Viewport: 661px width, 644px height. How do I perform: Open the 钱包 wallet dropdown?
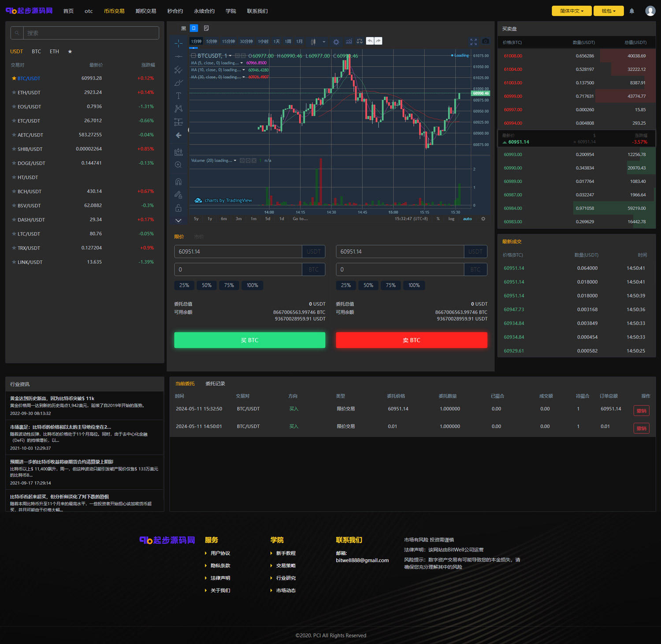608,11
